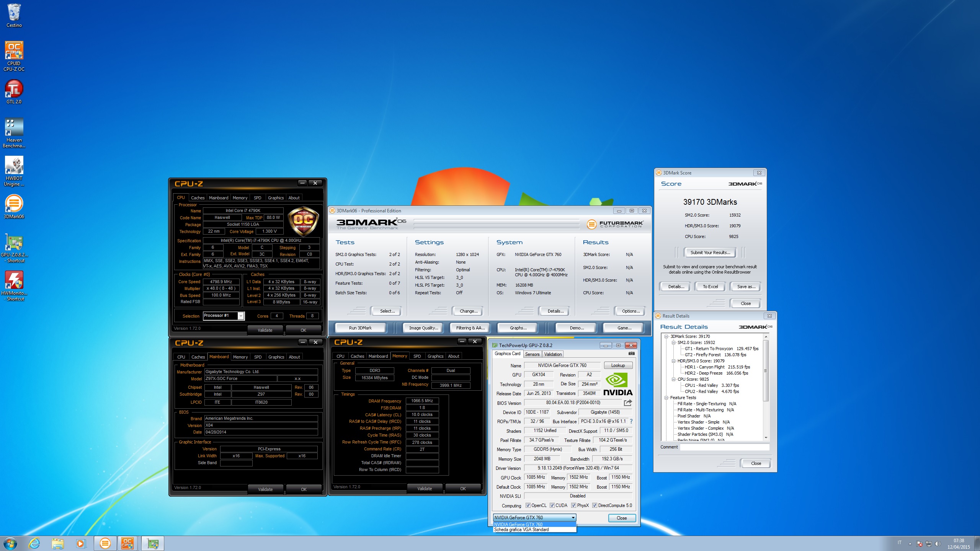This screenshot has width=980, height=551.
Task: Click Result Details scrollbar thumb
Action: coord(766,370)
